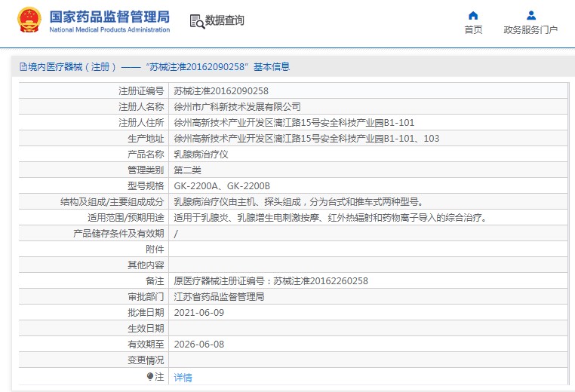
Task: Select remark 原医疗器械注册证编号 value
Action: click(x=271, y=280)
